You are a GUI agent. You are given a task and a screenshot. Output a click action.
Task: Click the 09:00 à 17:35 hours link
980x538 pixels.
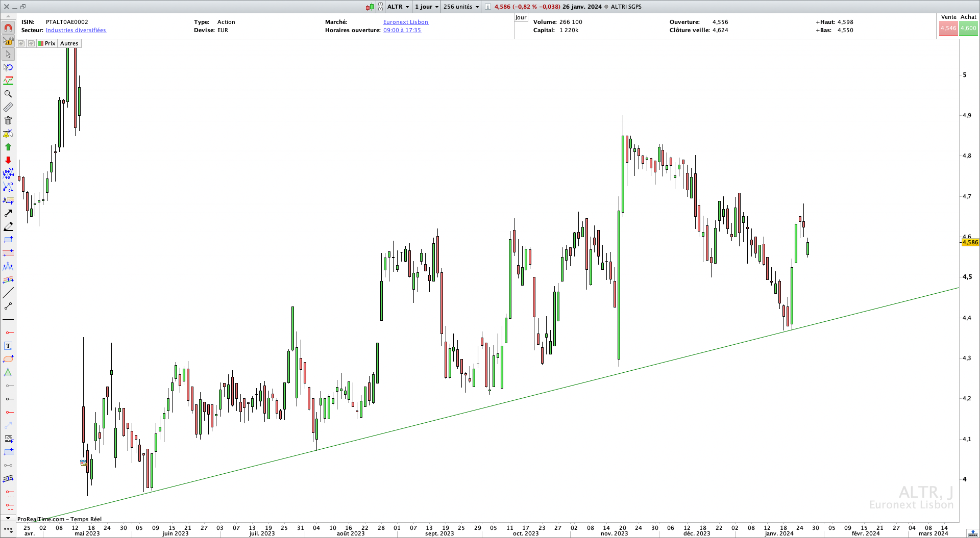click(x=402, y=30)
